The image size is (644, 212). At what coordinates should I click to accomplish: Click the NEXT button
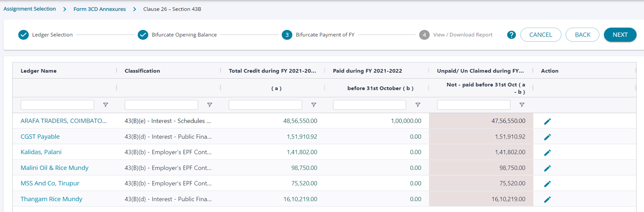click(620, 35)
